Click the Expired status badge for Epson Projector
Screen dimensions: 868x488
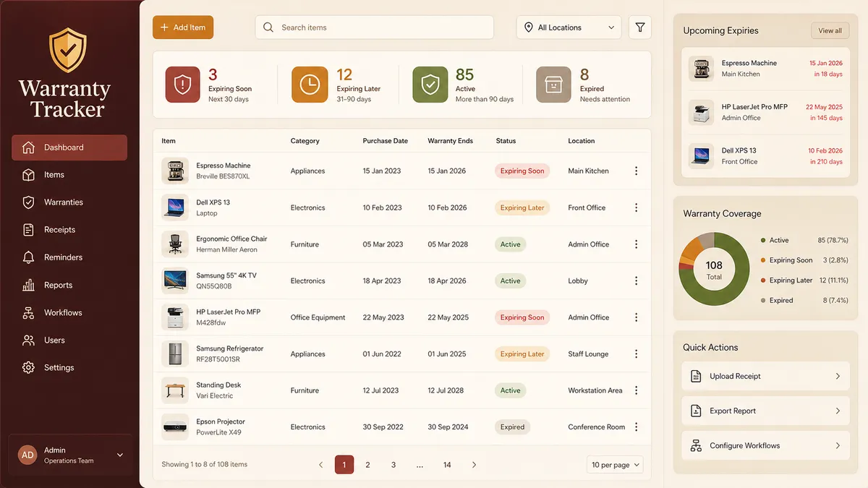512,427
